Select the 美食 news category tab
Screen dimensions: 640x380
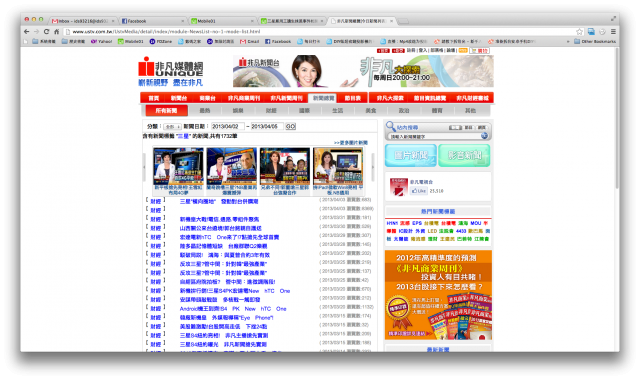point(371,111)
